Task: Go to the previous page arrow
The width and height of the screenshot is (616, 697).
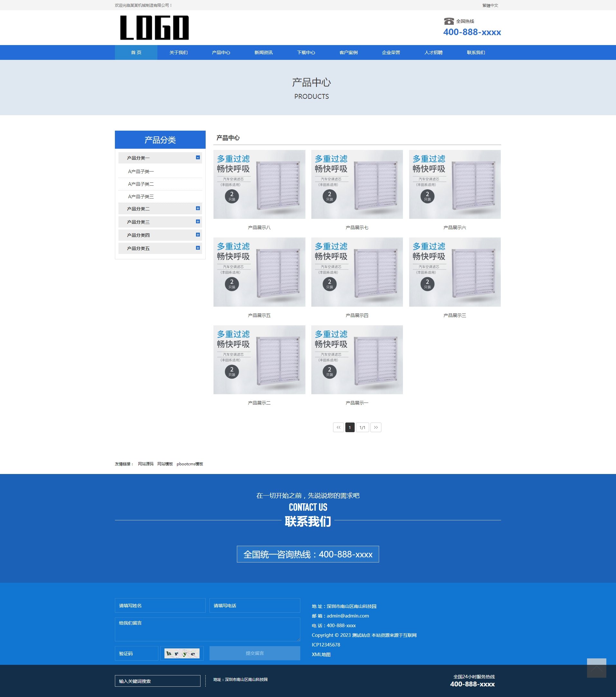Action: 338,427
